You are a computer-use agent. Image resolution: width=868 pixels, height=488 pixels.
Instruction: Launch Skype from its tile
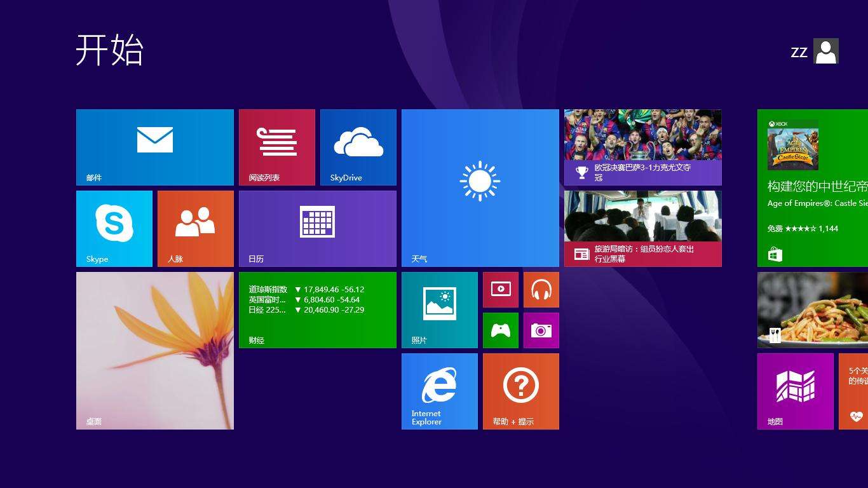(x=114, y=228)
